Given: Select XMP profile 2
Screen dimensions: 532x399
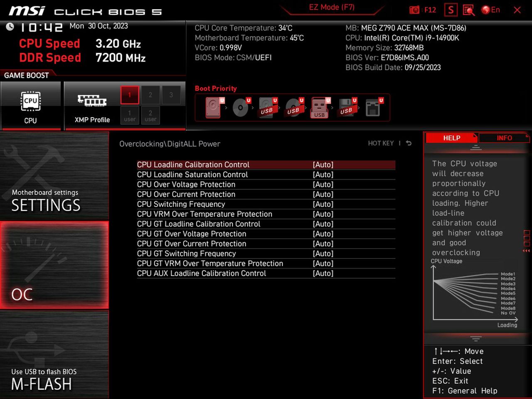Looking at the screenshot, I should coord(150,95).
